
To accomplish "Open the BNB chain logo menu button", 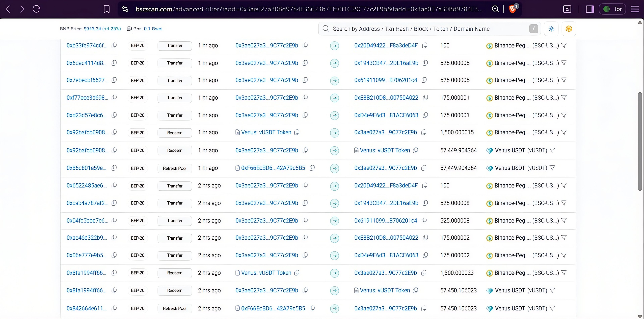I will (x=569, y=29).
